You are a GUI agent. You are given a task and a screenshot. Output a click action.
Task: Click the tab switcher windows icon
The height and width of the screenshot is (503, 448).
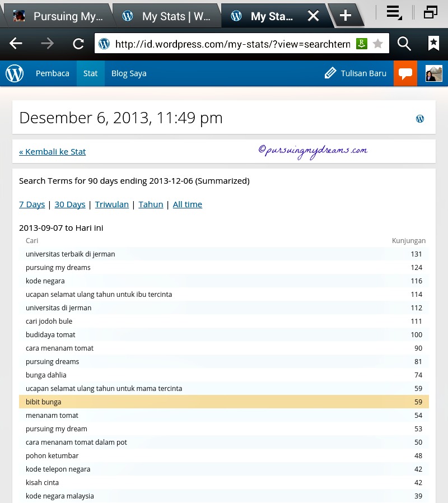(x=430, y=13)
